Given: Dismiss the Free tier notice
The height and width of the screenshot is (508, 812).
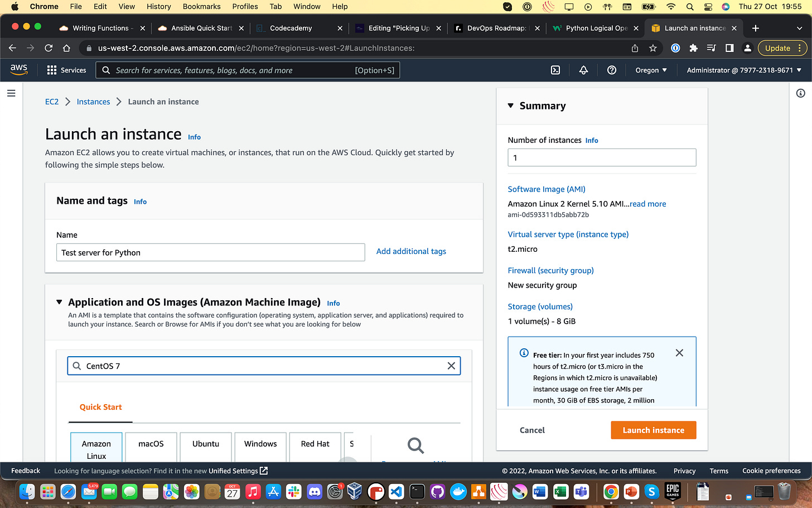Looking at the screenshot, I should [x=679, y=353].
